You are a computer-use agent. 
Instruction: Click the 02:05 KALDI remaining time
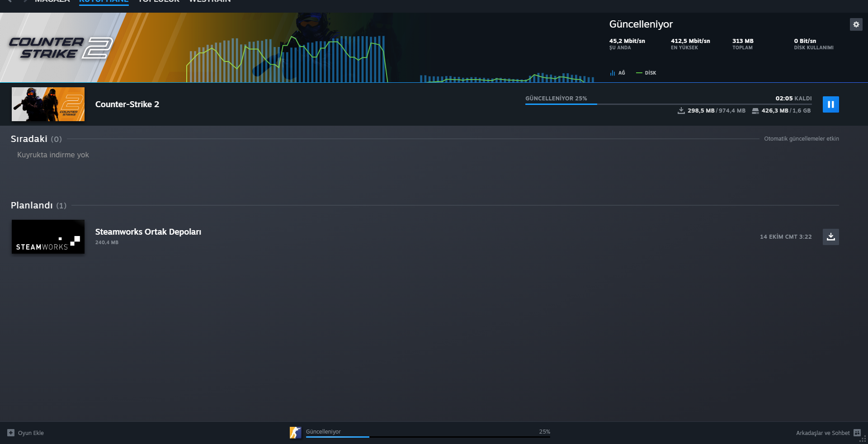click(x=793, y=99)
